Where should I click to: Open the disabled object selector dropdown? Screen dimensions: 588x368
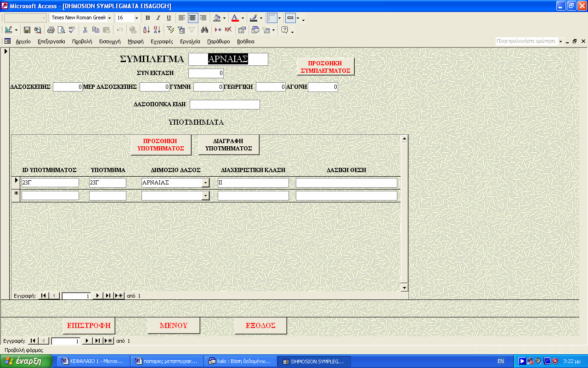point(44,18)
